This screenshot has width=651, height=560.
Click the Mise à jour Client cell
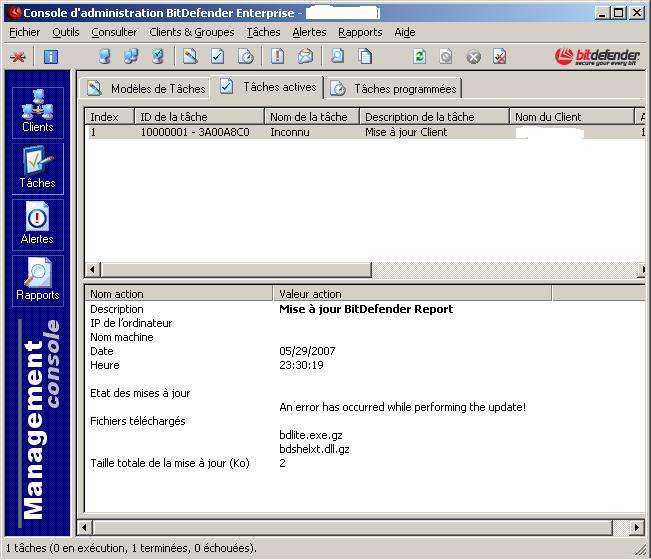coord(406,132)
